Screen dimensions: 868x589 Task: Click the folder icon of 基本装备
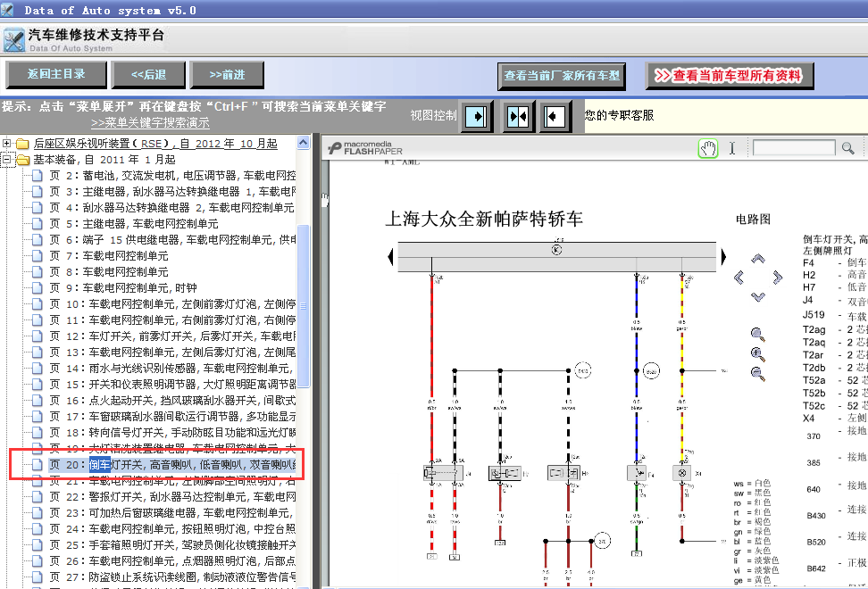[22, 160]
